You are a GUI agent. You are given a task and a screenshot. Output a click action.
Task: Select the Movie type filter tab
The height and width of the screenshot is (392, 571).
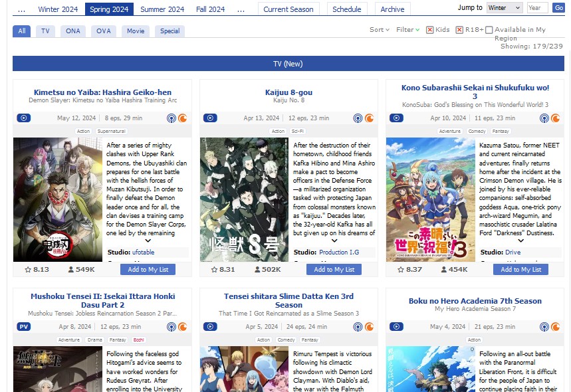(x=135, y=31)
